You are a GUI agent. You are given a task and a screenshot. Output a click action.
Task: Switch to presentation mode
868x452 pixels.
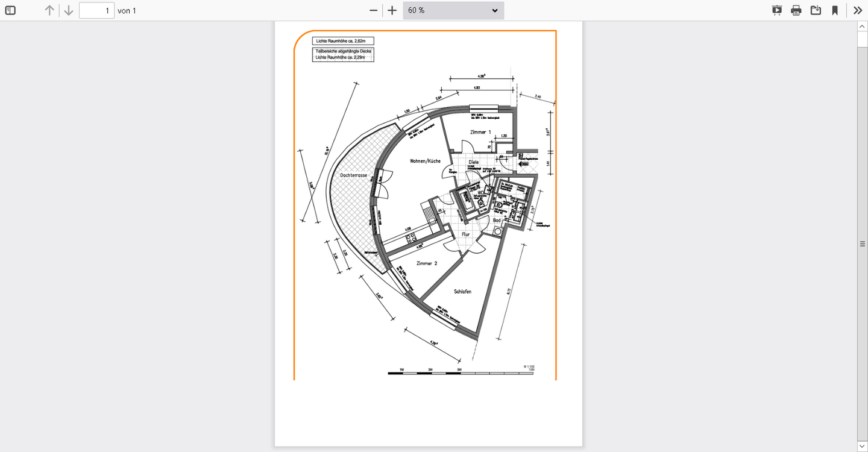777,10
